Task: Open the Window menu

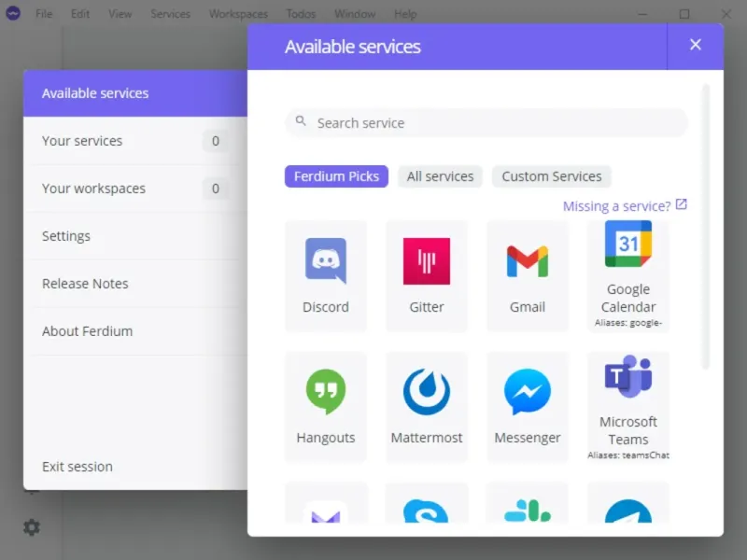Action: [355, 14]
